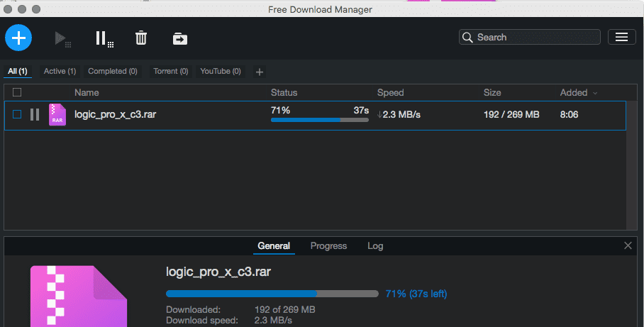Viewport: 644px width, 327px height.
Task: Open the hamburger main menu
Action: [x=621, y=38]
